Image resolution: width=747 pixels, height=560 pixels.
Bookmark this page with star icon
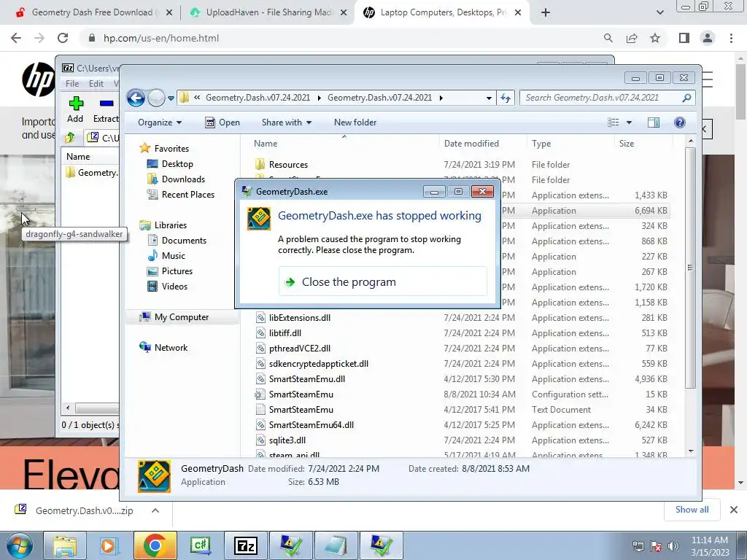(655, 38)
